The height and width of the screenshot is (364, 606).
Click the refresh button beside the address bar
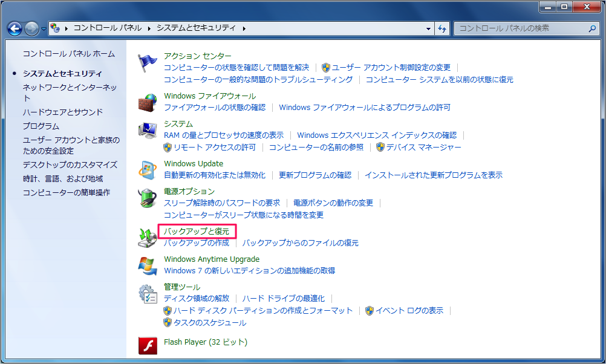[x=443, y=28]
